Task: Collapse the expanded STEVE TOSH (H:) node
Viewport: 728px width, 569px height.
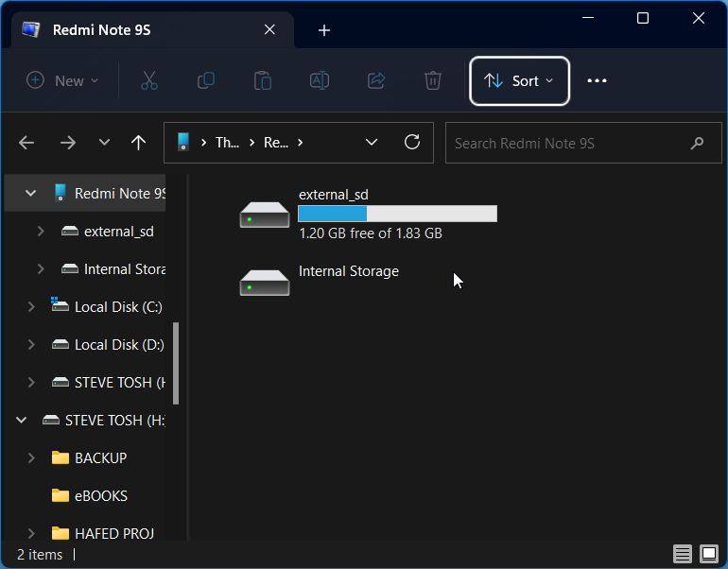Action: (22, 420)
